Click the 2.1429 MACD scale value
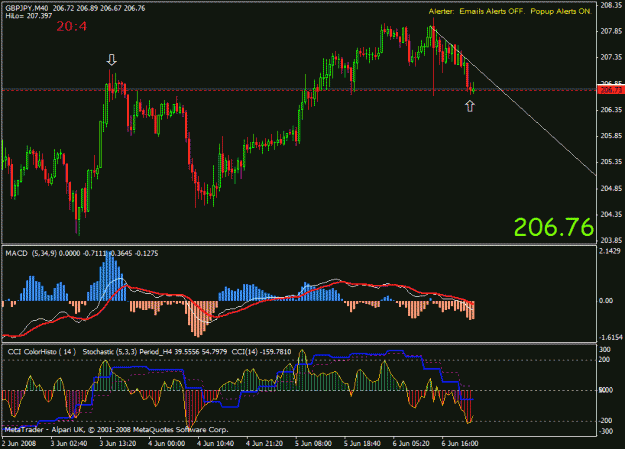The height and width of the screenshot is (449, 625). pyautogui.click(x=610, y=251)
